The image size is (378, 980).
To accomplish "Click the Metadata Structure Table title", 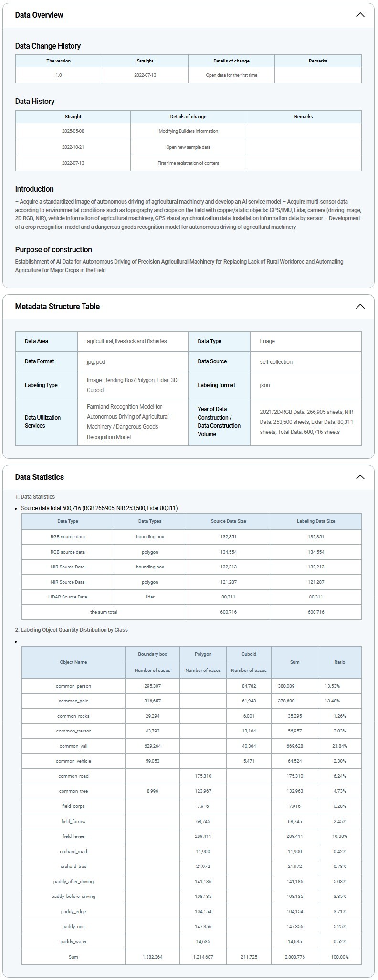I will click(57, 307).
